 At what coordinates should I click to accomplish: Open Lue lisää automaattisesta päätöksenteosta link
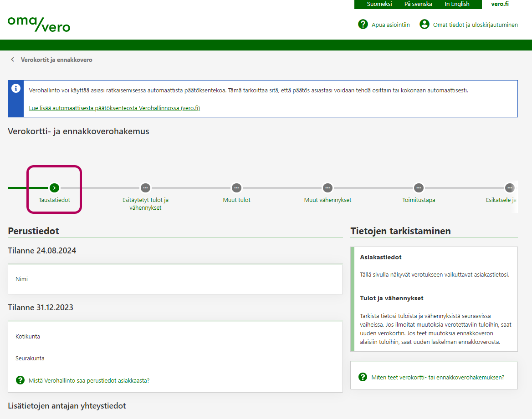coord(114,108)
